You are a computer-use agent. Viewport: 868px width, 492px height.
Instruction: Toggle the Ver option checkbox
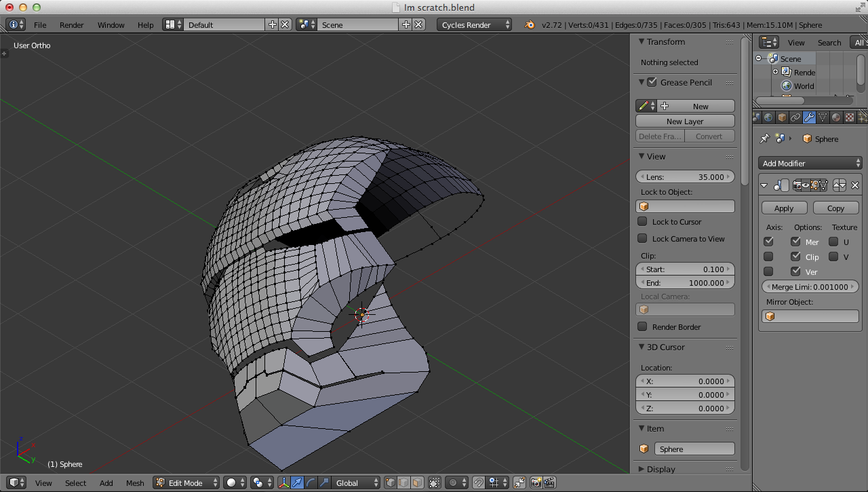click(795, 271)
